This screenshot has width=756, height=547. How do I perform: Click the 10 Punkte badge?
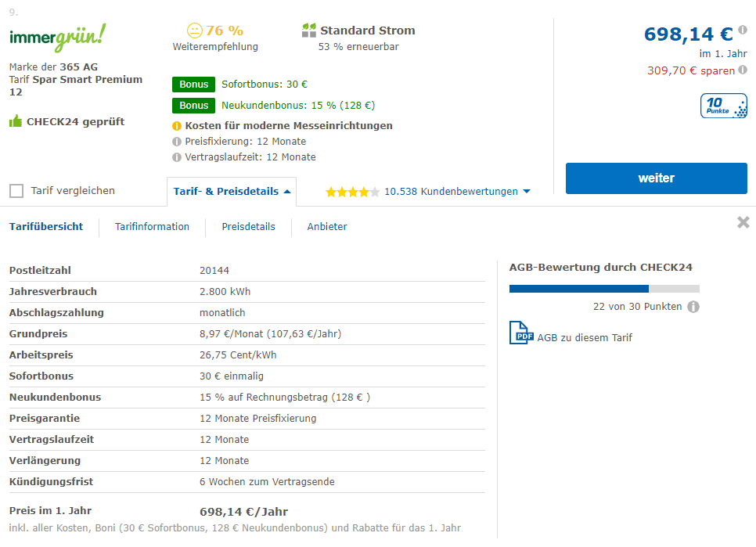724,106
